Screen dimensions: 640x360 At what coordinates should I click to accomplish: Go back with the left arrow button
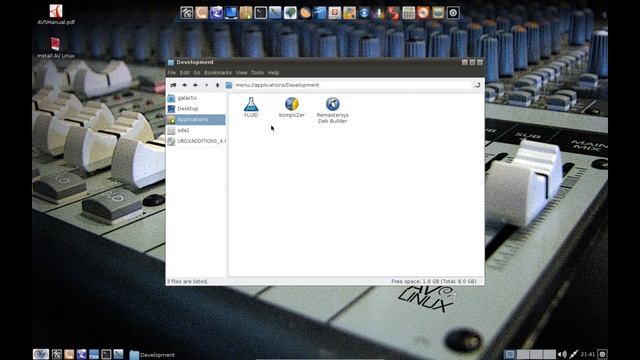pyautogui.click(x=184, y=85)
